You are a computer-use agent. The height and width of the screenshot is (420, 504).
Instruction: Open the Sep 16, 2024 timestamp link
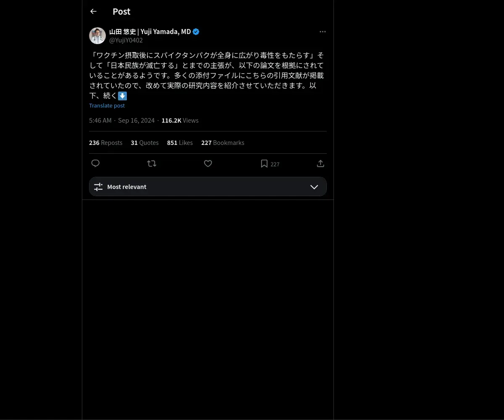pos(122,121)
